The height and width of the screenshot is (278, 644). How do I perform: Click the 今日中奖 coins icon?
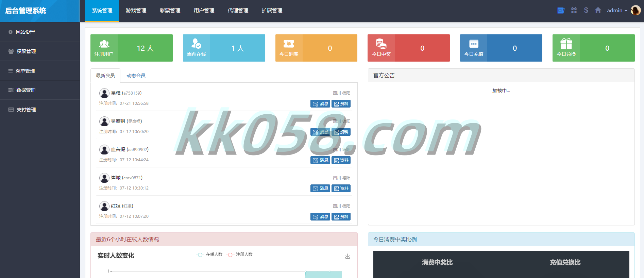pyautogui.click(x=381, y=44)
